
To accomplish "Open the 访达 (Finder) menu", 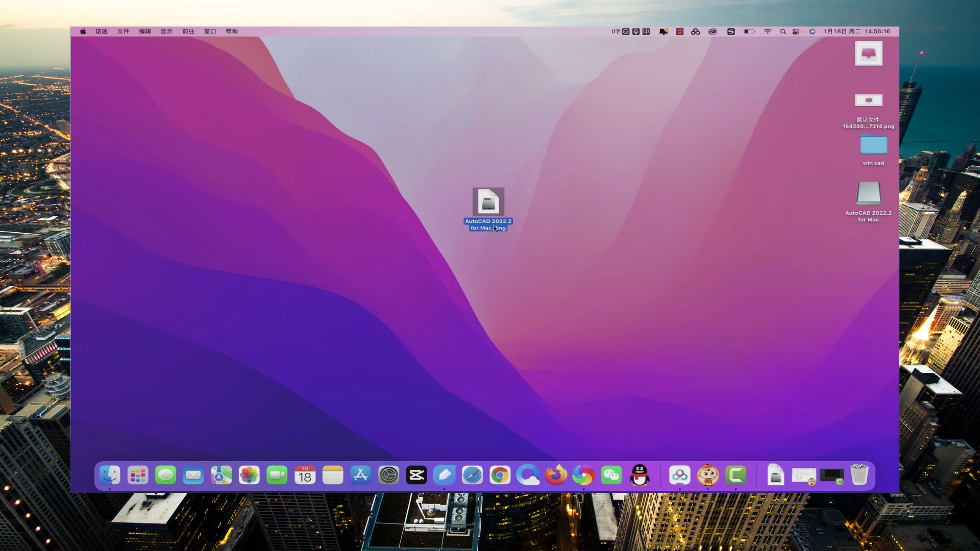I will [x=102, y=32].
